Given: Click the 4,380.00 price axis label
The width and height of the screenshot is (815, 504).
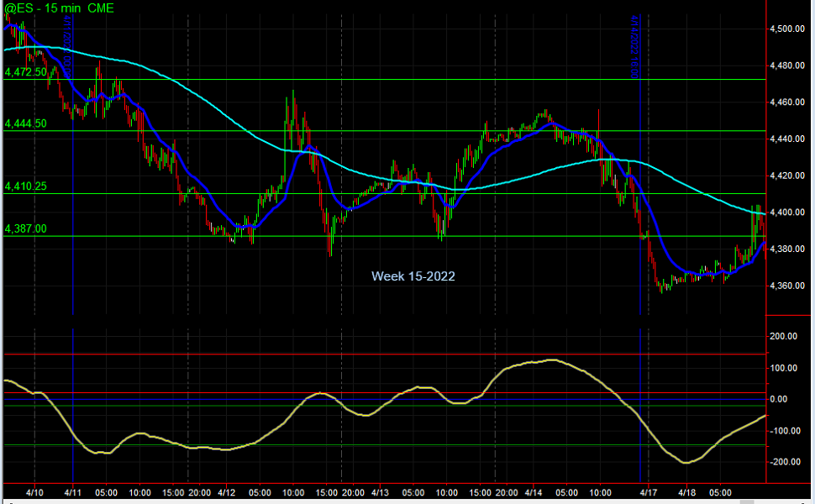Looking at the screenshot, I should (x=787, y=249).
